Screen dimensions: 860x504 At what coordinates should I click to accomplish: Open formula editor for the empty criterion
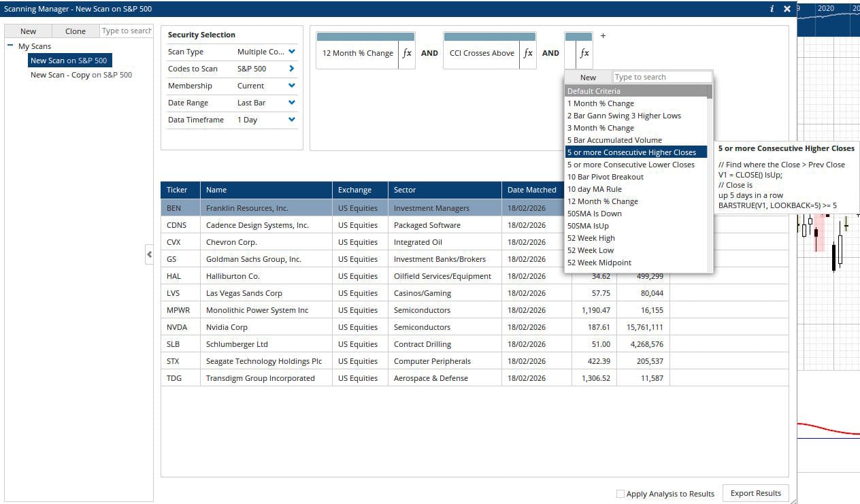(x=584, y=53)
